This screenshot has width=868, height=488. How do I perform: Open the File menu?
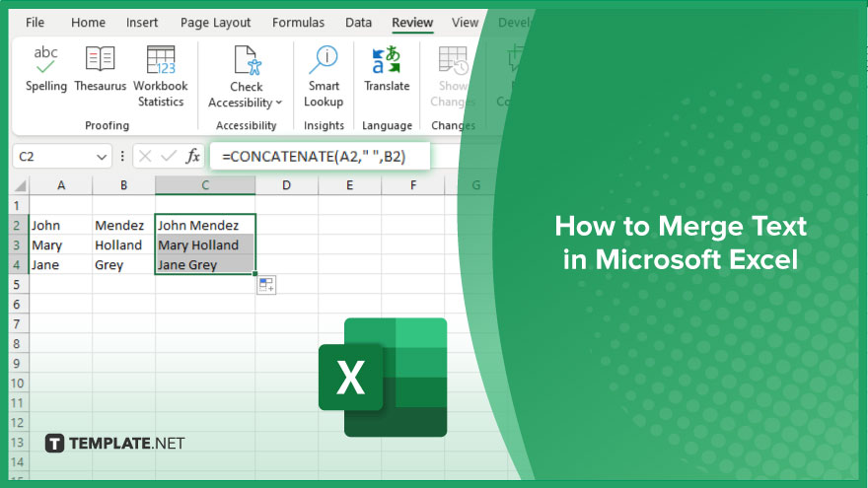35,23
